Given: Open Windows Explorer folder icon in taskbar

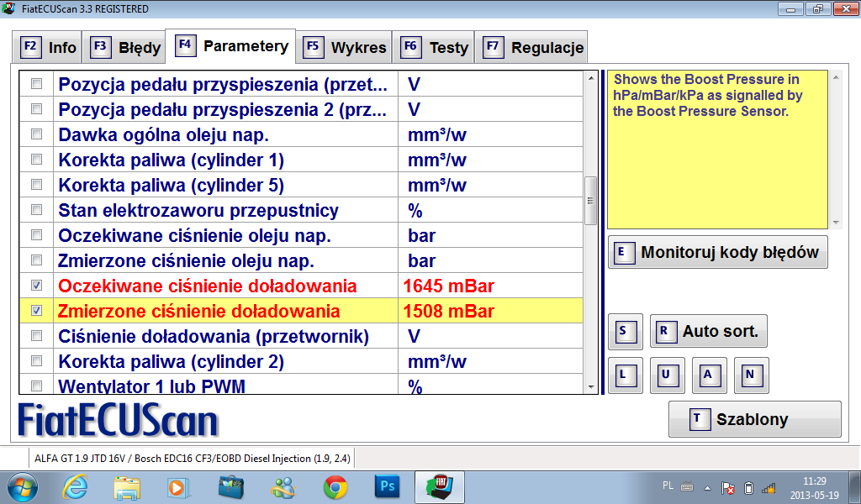Looking at the screenshot, I should point(127,487).
